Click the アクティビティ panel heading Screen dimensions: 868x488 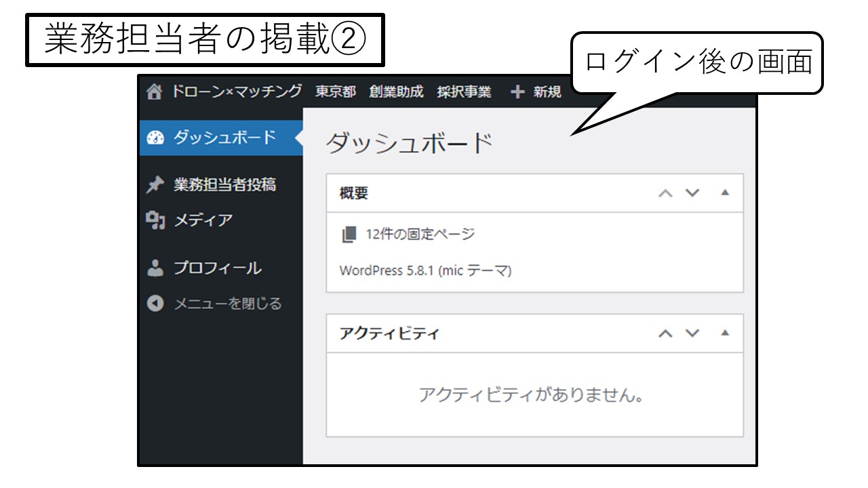coord(389,333)
